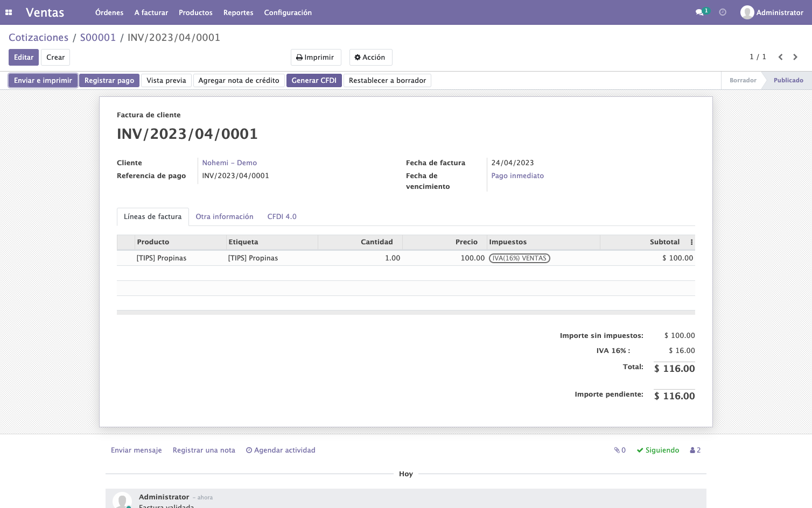Viewport: 812px width, 508px height.
Task: Open the apps grid menu icon
Action: pyautogui.click(x=9, y=12)
